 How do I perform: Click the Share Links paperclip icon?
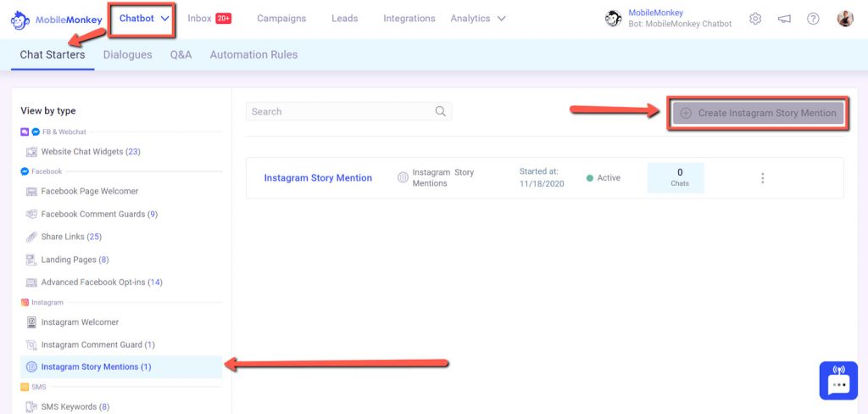pos(31,237)
